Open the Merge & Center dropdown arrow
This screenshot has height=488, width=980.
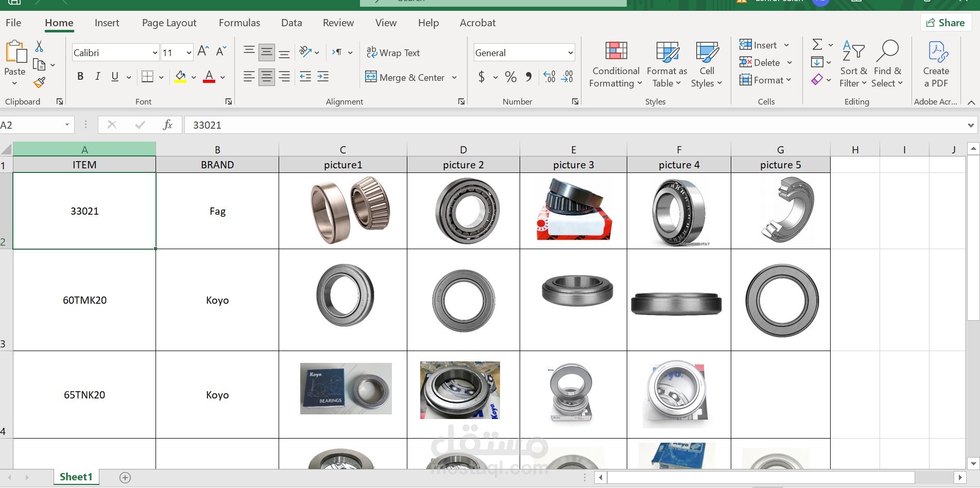click(454, 77)
